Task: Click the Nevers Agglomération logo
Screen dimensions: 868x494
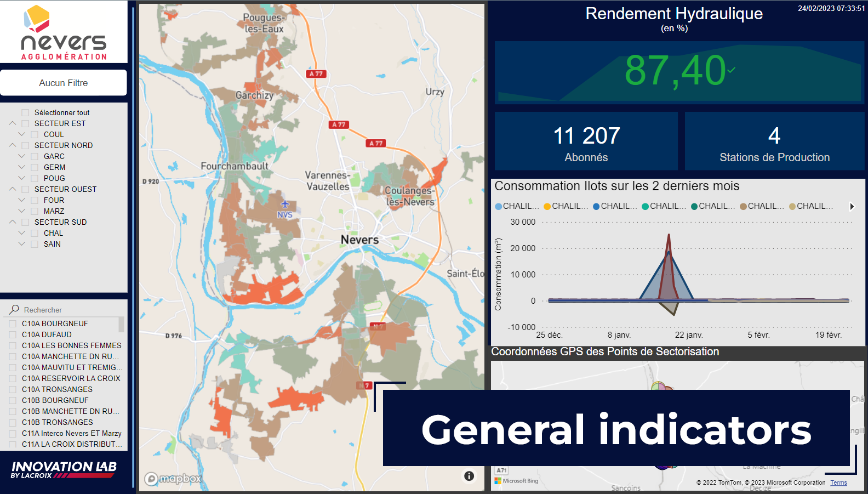Action: coord(64,32)
